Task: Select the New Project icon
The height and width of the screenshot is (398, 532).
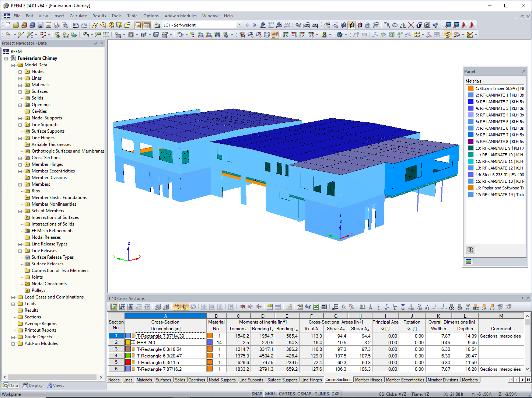Action: [7, 25]
